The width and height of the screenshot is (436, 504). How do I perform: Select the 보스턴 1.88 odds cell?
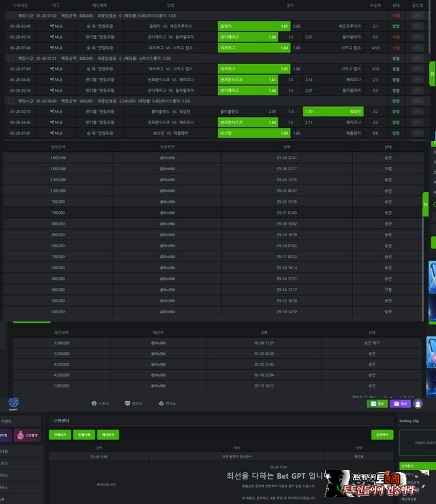coord(254,133)
